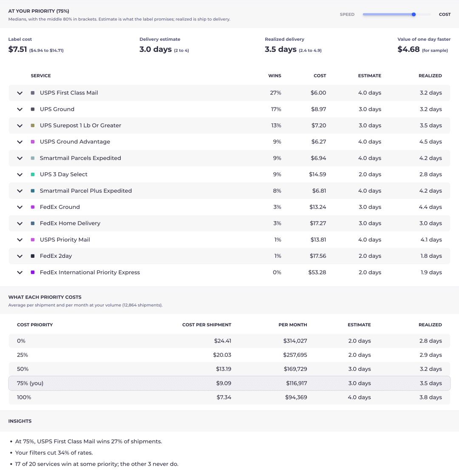The width and height of the screenshot is (459, 476).
Task: Click the UPS Ground service name
Action: (57, 109)
